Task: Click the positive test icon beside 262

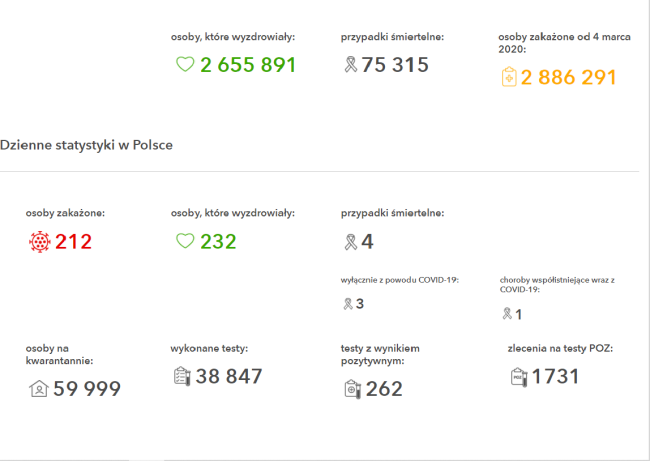Action: (351, 388)
